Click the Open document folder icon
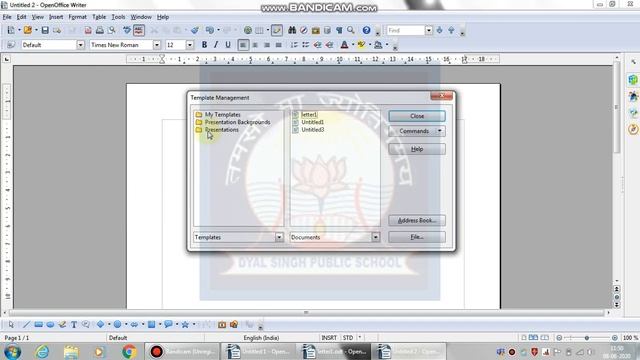The height and width of the screenshot is (360, 640). (x=27, y=30)
